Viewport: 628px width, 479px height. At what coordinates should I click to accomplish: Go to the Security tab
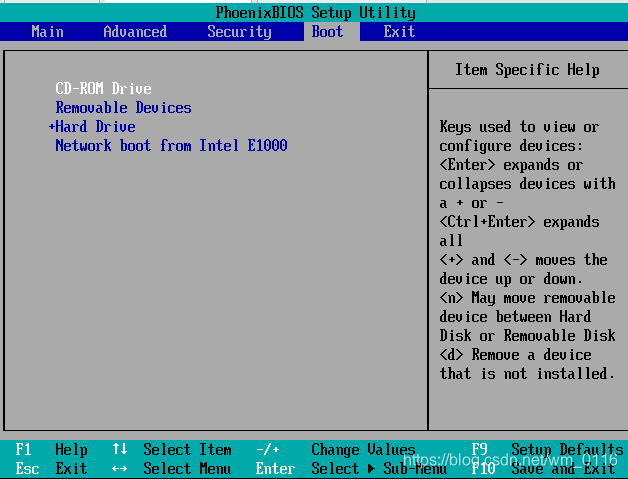point(239,32)
